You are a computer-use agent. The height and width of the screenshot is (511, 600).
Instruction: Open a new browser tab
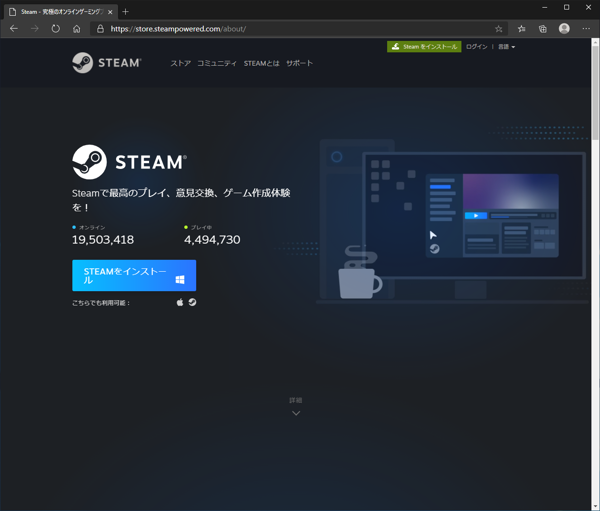[125, 11]
